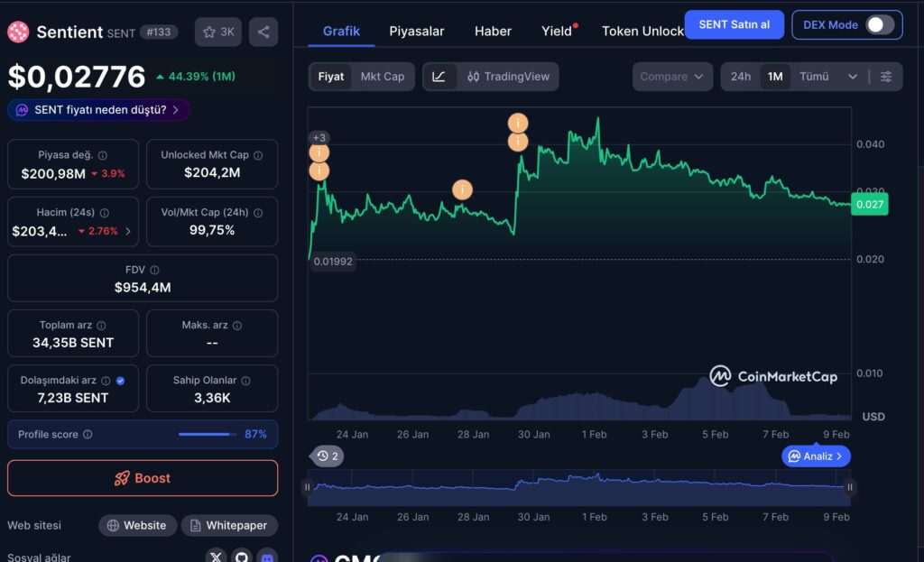This screenshot has height=562, width=924.
Task: Switch to the Piyasalar tab
Action: point(416,31)
